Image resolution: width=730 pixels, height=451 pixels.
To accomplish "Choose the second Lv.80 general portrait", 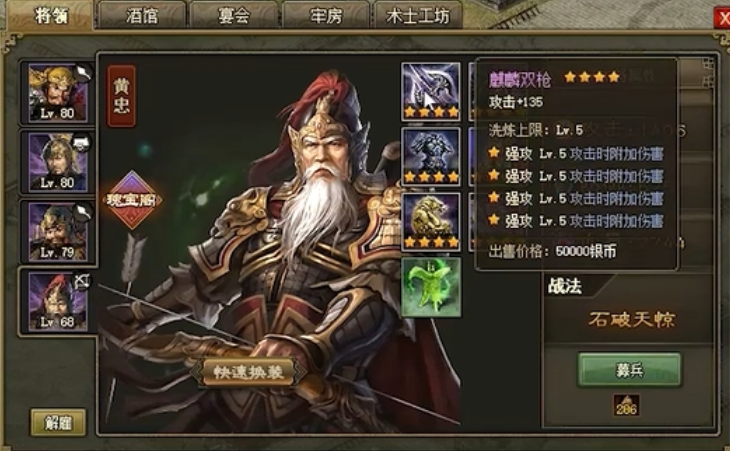I will [x=58, y=162].
